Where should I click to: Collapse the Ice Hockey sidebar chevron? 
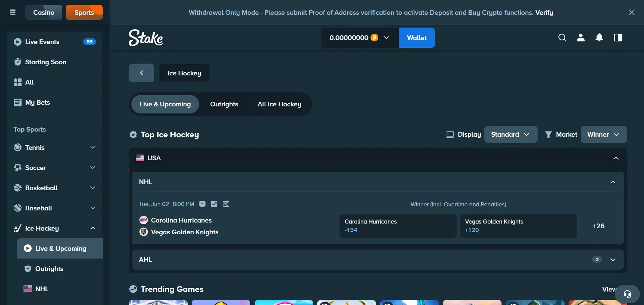pyautogui.click(x=93, y=228)
